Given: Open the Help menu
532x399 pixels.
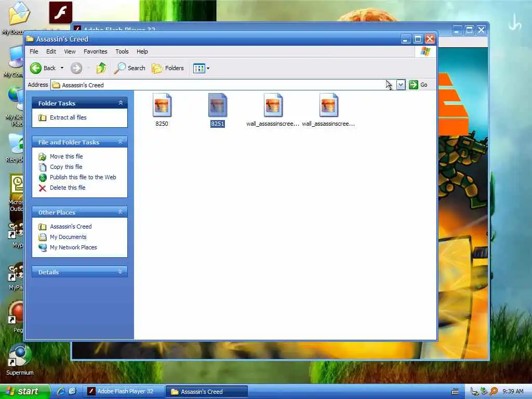Looking at the screenshot, I should [142, 51].
